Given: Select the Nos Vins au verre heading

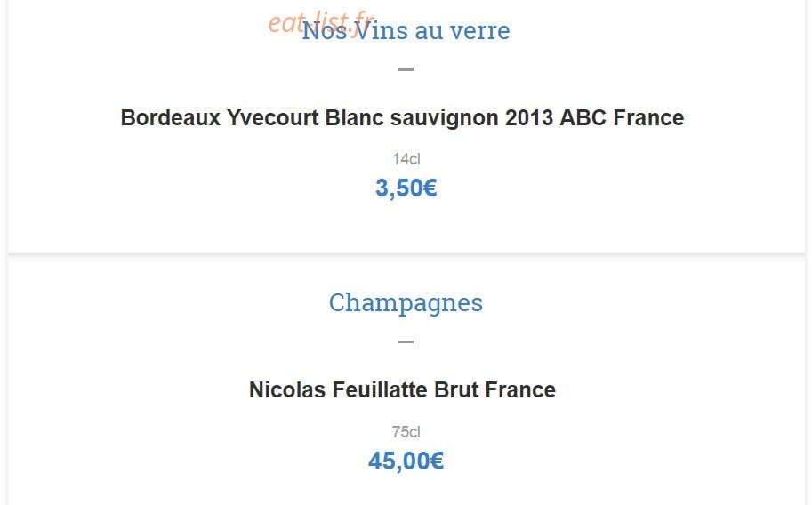Looking at the screenshot, I should [x=406, y=30].
